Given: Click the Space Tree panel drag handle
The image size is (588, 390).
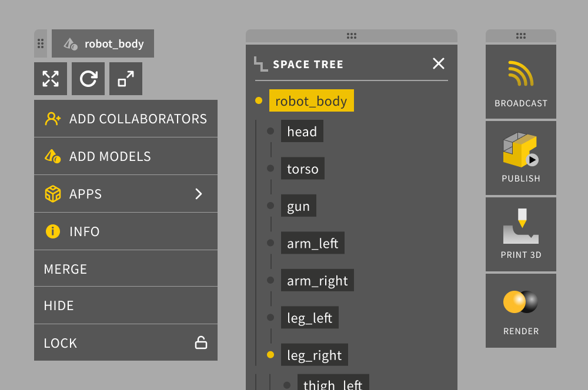Looking at the screenshot, I should coord(352,36).
